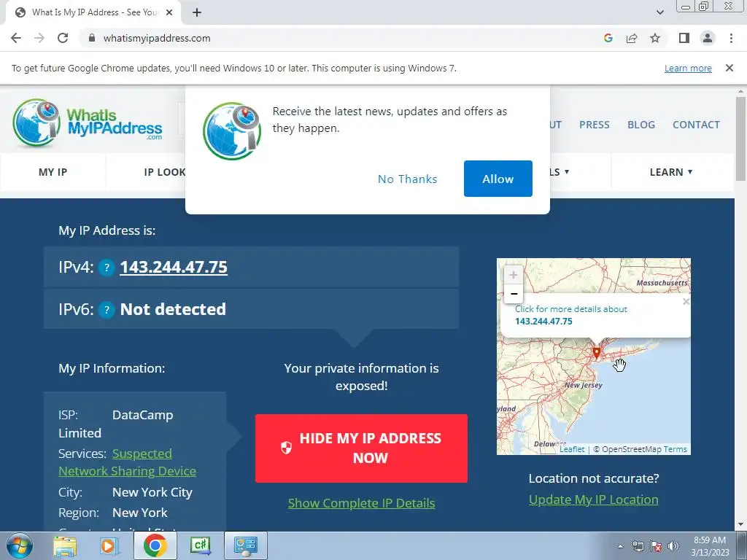The image size is (747, 560).
Task: Click the scrollbar down arrow
Action: pos(740,525)
